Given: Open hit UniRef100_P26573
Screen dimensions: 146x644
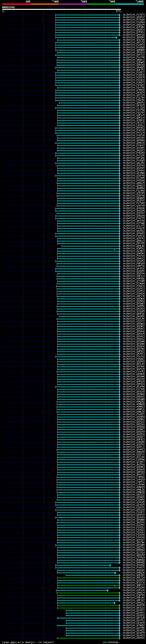Looking at the screenshot, I should [x=134, y=82].
